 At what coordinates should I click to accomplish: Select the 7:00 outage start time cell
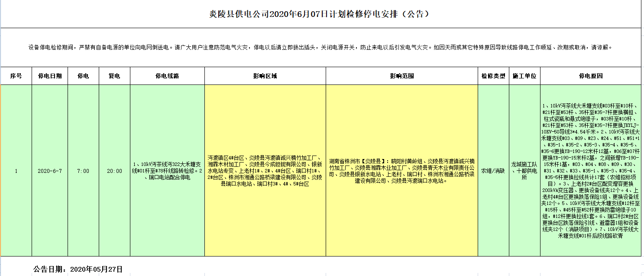[83, 171]
